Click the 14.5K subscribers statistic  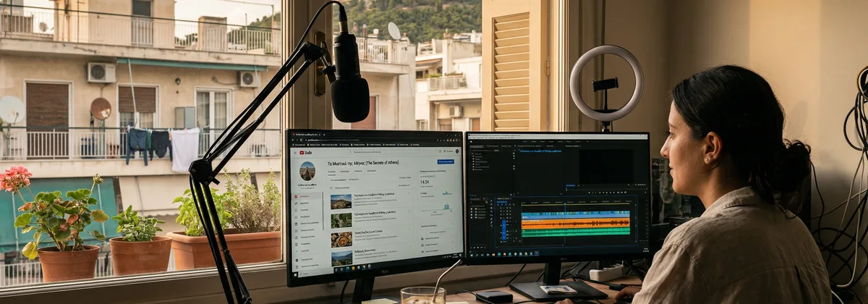coord(425,182)
